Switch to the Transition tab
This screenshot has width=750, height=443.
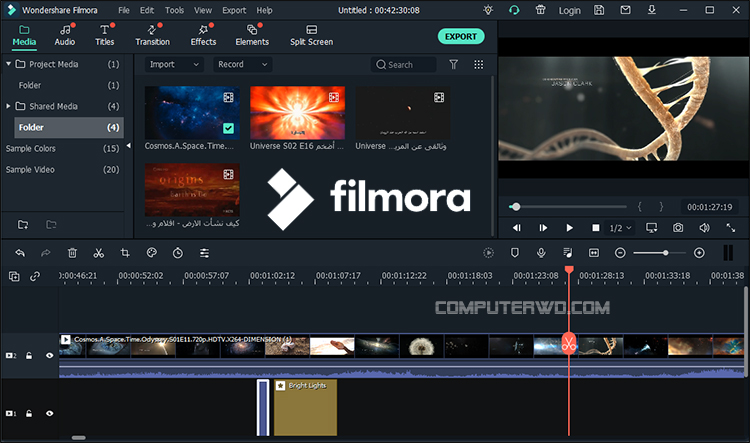tap(153, 35)
